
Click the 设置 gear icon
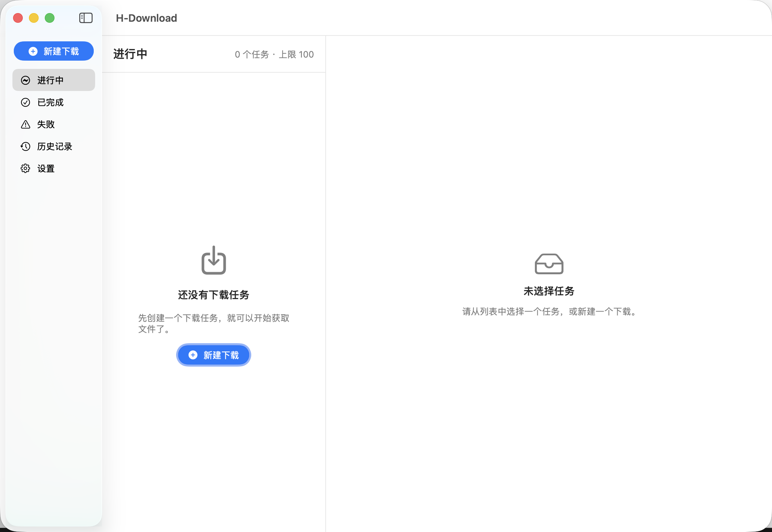tap(26, 168)
